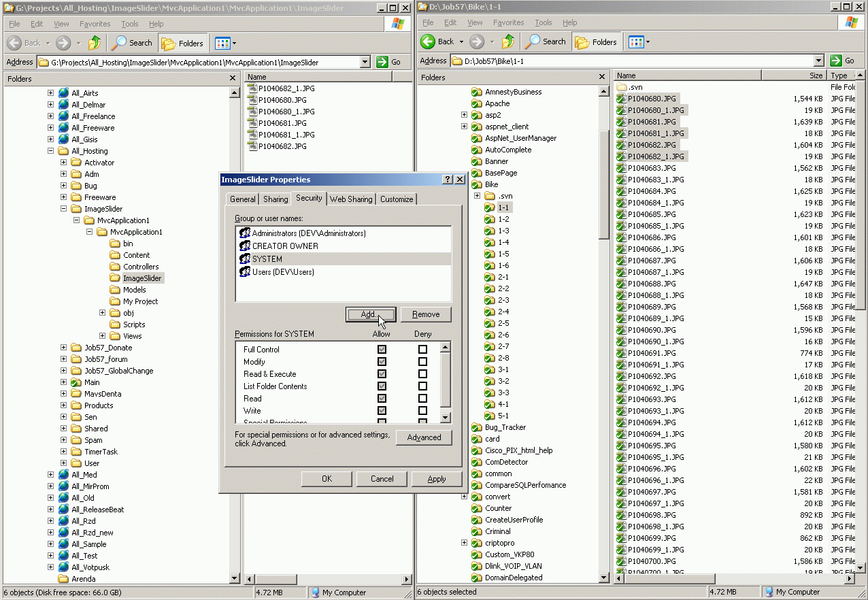Image resolution: width=868 pixels, height=600 pixels.
Task: Open the Views icon in left window toolbar
Action: click(222, 43)
